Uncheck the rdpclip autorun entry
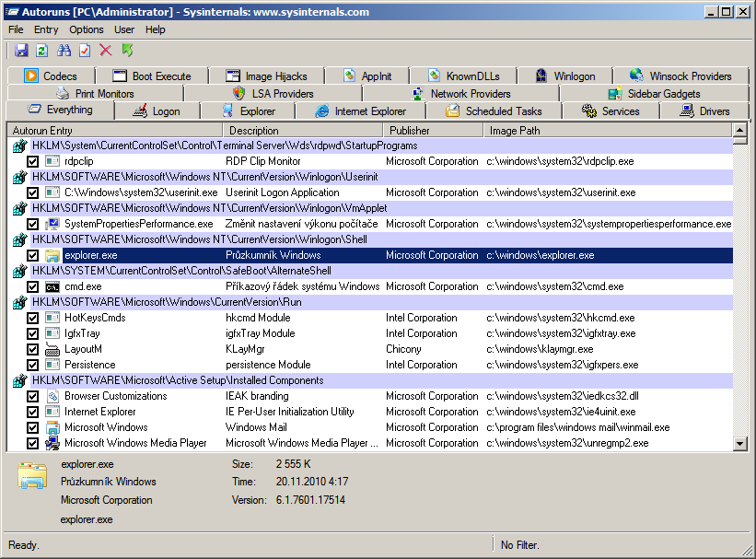Screen dimensions: 756x559 pos(32,161)
